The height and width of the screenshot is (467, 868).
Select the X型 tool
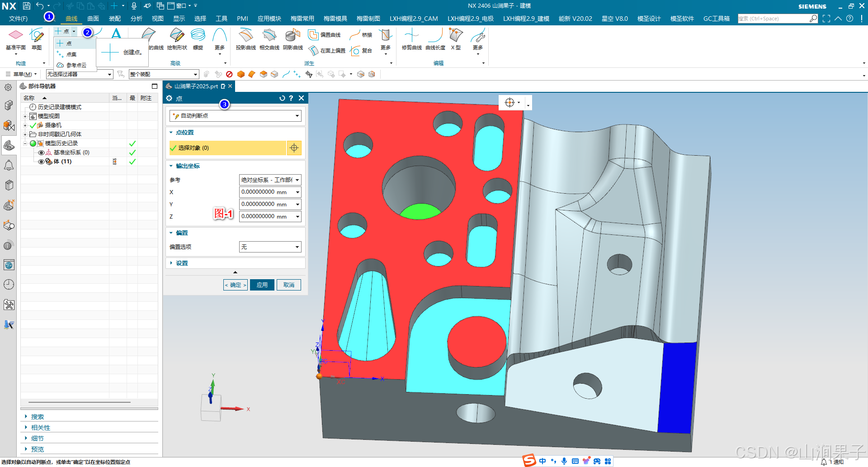click(x=456, y=39)
